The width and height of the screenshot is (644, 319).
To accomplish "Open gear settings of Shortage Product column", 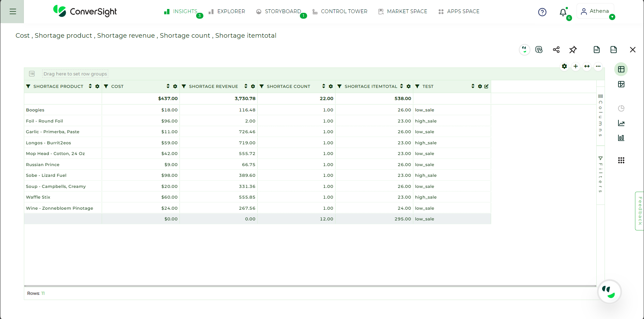I will 97,86.
